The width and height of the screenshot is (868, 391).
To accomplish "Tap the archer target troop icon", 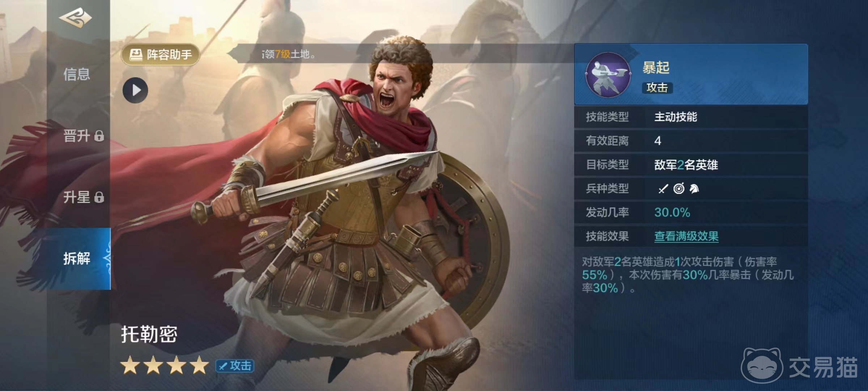I will click(x=678, y=189).
